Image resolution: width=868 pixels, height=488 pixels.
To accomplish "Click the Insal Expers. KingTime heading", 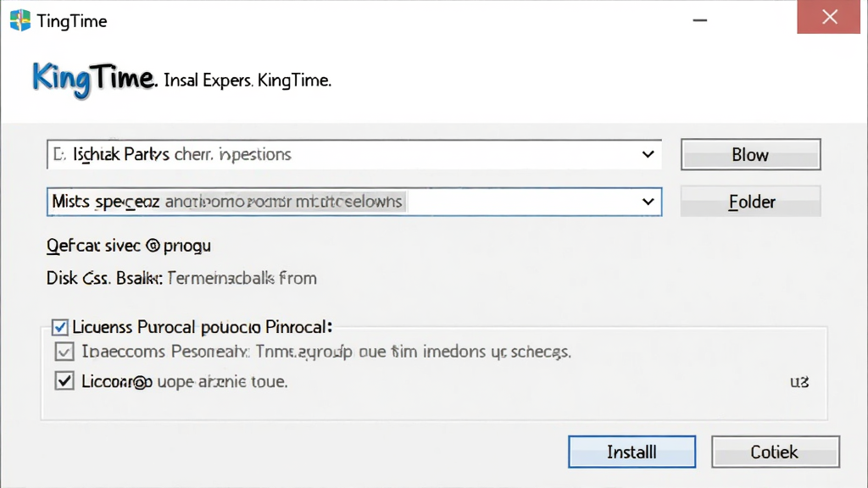I will point(248,80).
